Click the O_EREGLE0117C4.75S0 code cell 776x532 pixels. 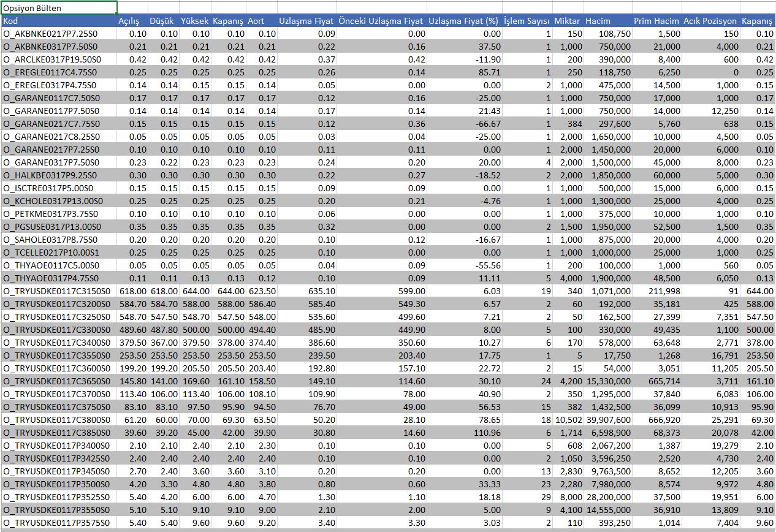click(59, 72)
